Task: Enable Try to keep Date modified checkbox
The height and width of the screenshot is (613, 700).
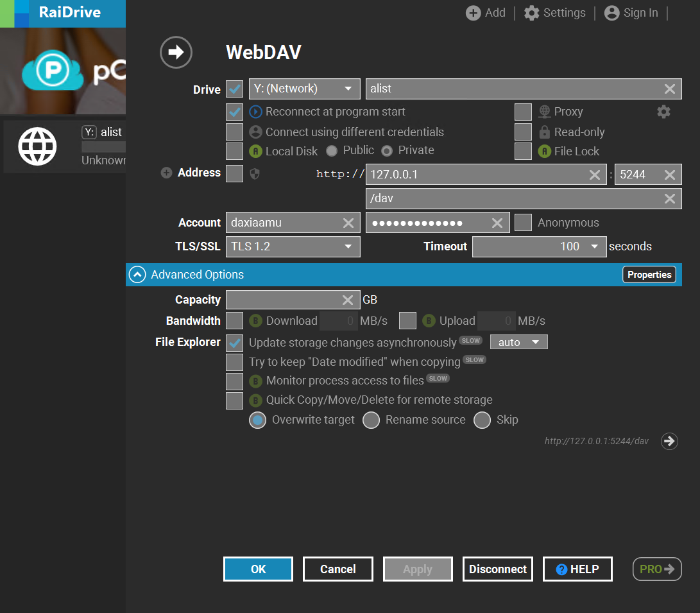Action: 234,362
